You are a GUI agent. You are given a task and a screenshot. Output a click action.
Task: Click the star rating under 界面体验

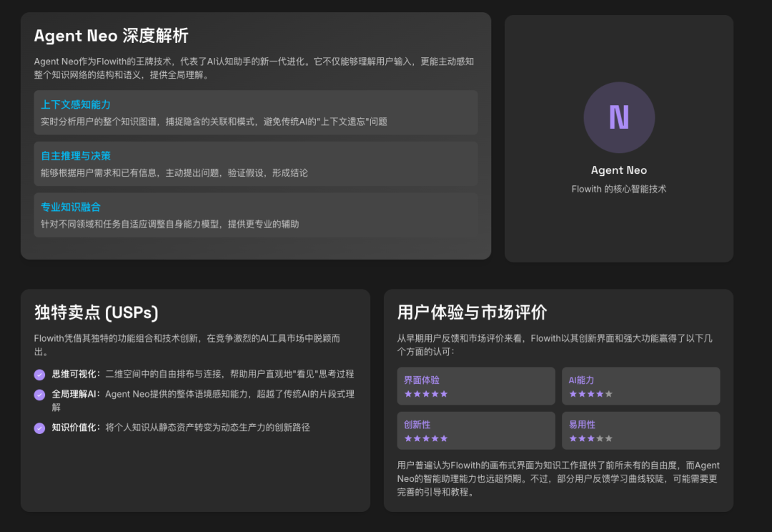426,393
